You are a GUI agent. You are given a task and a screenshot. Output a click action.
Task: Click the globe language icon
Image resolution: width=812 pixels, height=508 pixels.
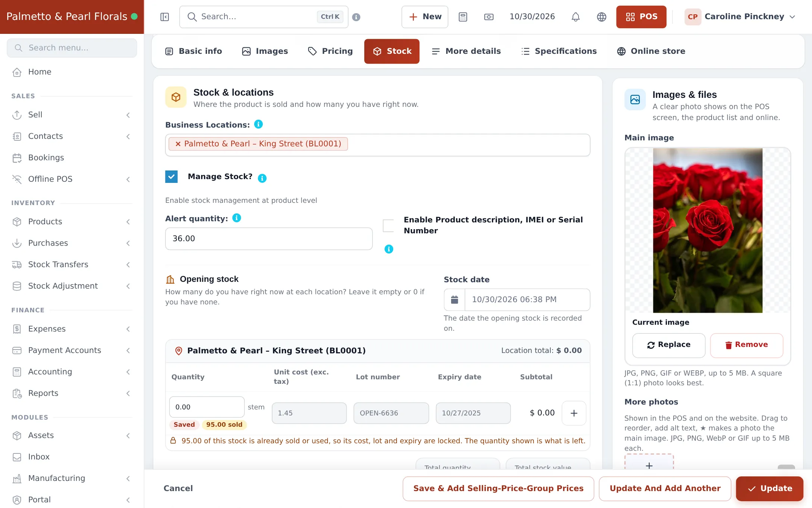(x=601, y=17)
